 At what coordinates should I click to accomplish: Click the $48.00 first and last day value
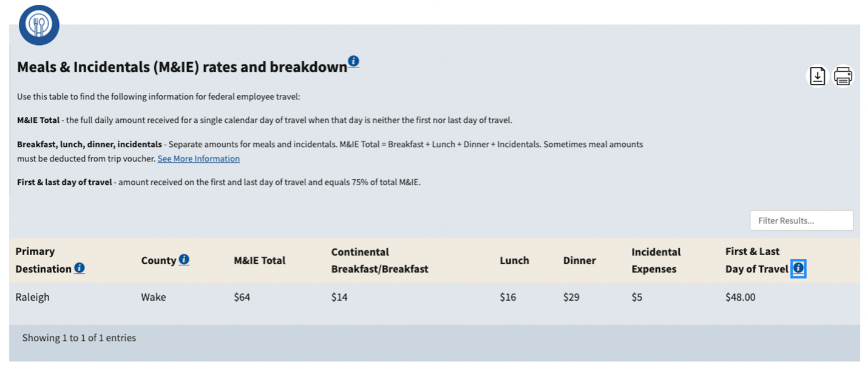(x=740, y=297)
